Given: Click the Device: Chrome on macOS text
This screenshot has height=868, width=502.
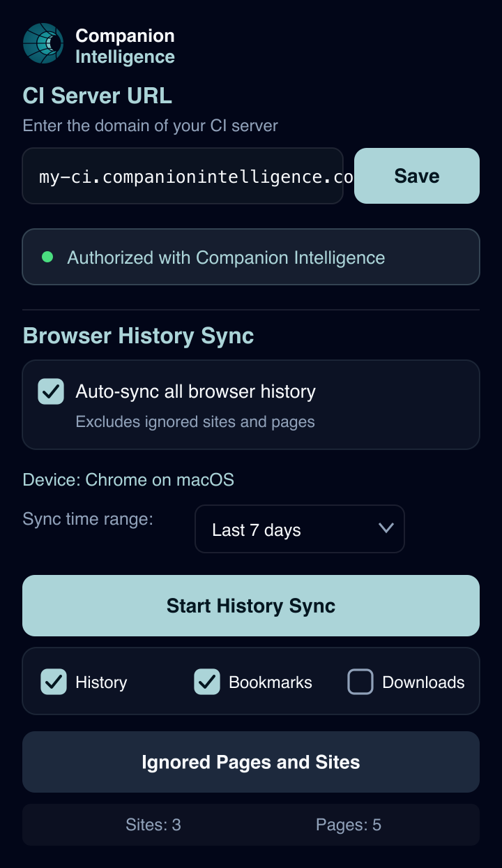Looking at the screenshot, I should click(x=128, y=480).
